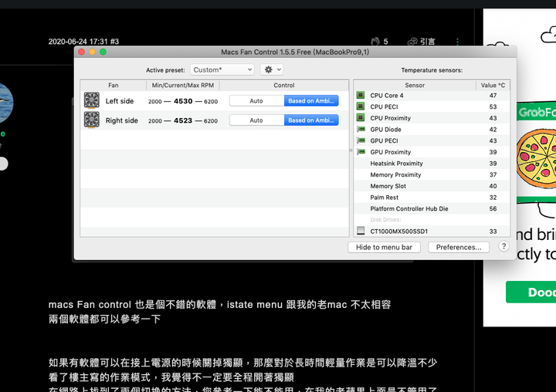Click Left side current RPM 4530

point(183,101)
